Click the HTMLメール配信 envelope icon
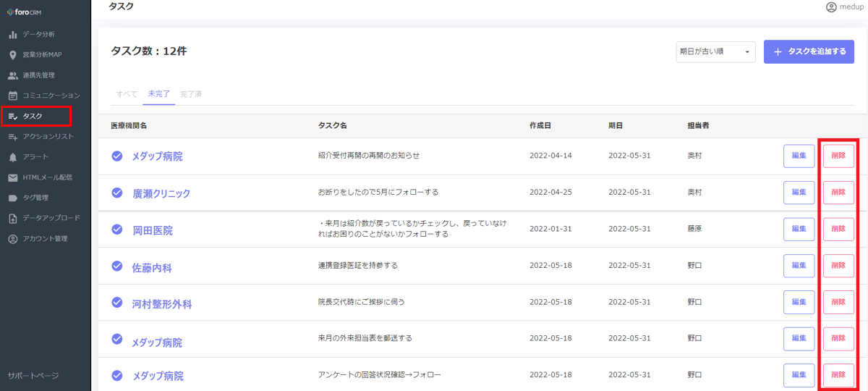The height and width of the screenshot is (391, 868). tap(13, 177)
